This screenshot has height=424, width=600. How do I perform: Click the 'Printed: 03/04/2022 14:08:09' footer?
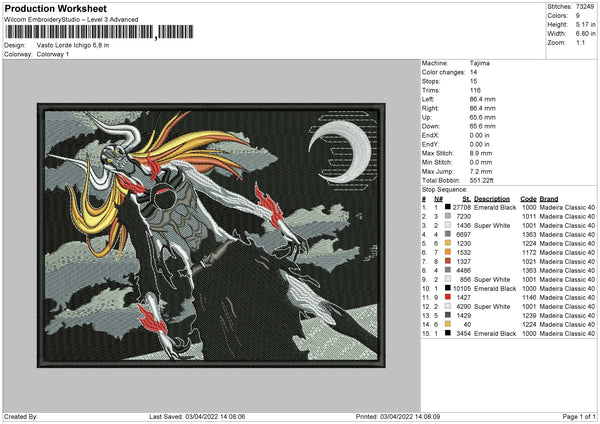pos(398,416)
